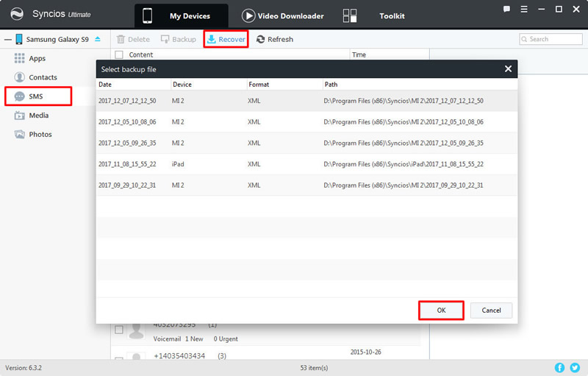Click the Version: 6.3.2 label
This screenshot has height=376, width=588.
pos(24,368)
